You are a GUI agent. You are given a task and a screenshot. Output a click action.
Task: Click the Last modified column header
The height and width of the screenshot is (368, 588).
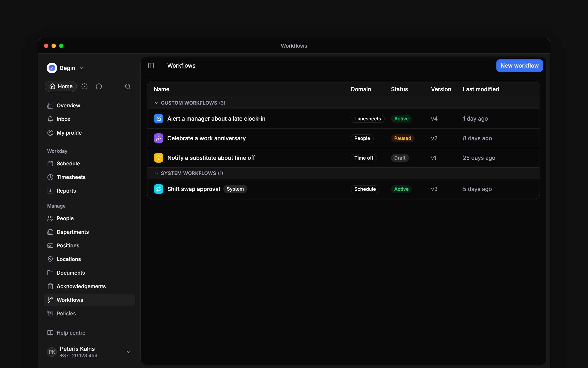[481, 89]
